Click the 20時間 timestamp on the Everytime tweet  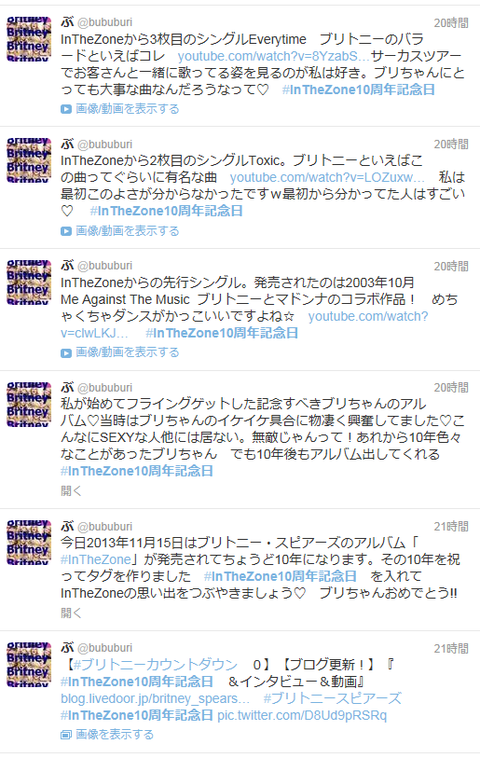451,23
